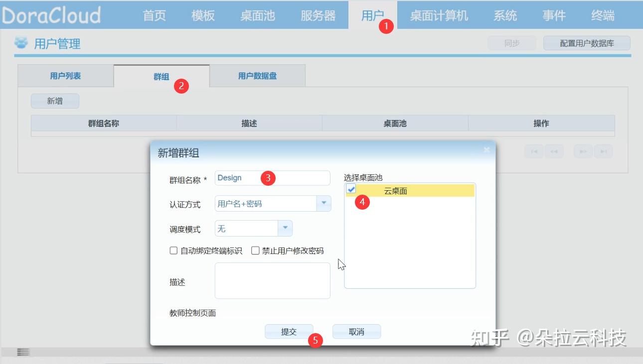
Task: Click the list icon in the bottom-left corner
Action: click(22, 352)
